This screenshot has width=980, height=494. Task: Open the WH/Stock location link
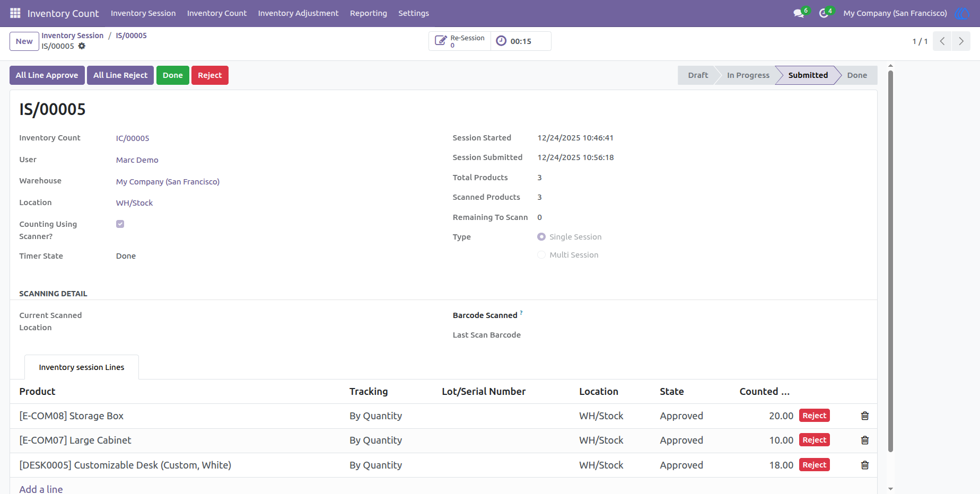tap(134, 203)
